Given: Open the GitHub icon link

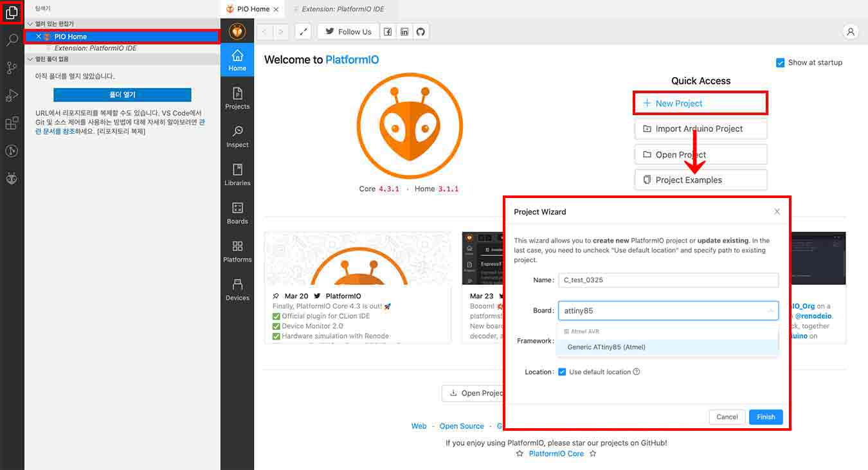Looking at the screenshot, I should (x=420, y=32).
